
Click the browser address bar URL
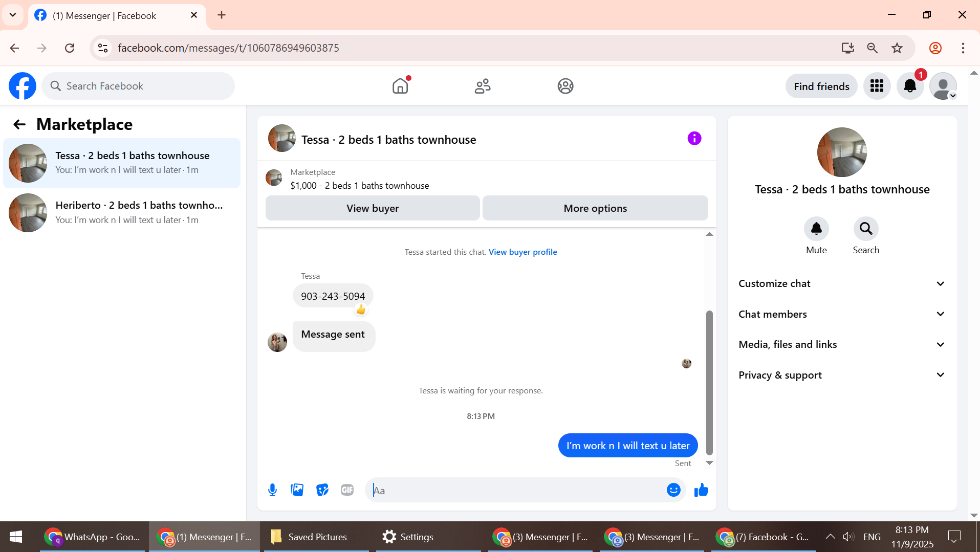click(228, 48)
